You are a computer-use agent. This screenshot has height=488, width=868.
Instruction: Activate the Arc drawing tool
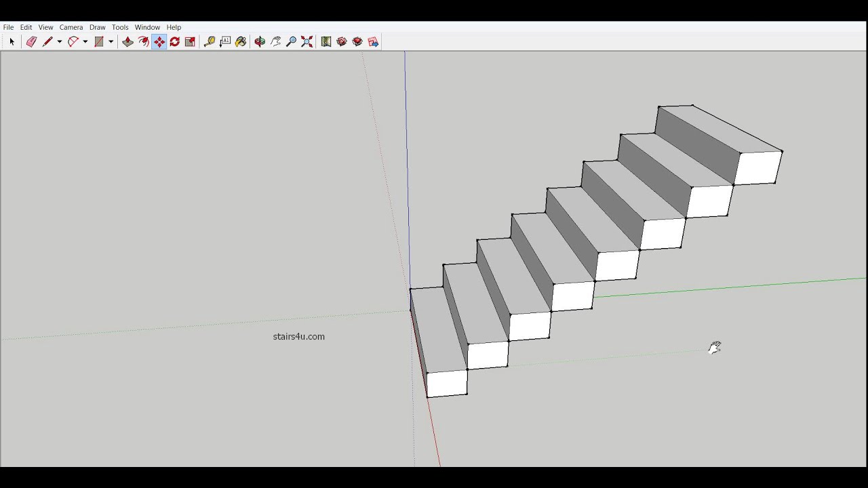[x=73, y=41]
